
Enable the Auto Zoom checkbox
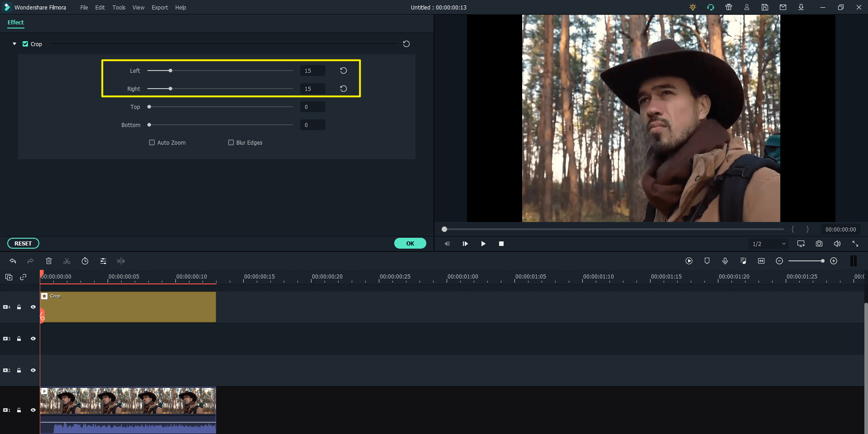[x=152, y=142]
